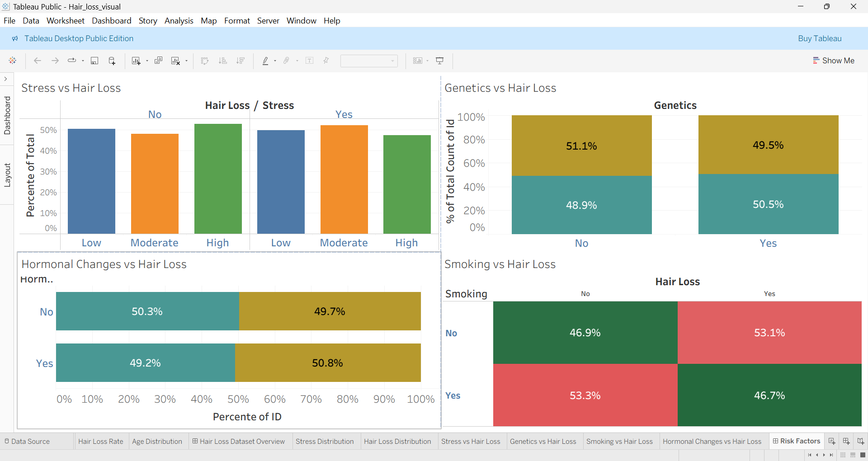The width and height of the screenshot is (868, 461).
Task: Expand the collapsed side pane chevron
Action: pyautogui.click(x=5, y=79)
